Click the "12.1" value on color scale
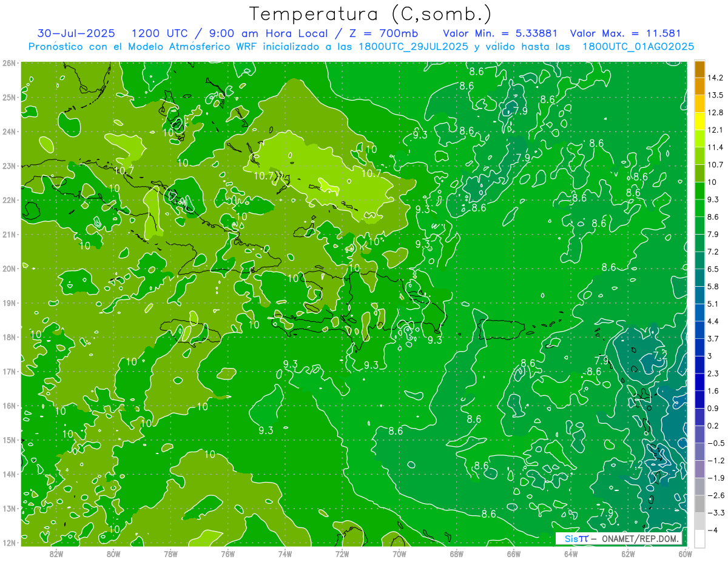 [x=716, y=130]
